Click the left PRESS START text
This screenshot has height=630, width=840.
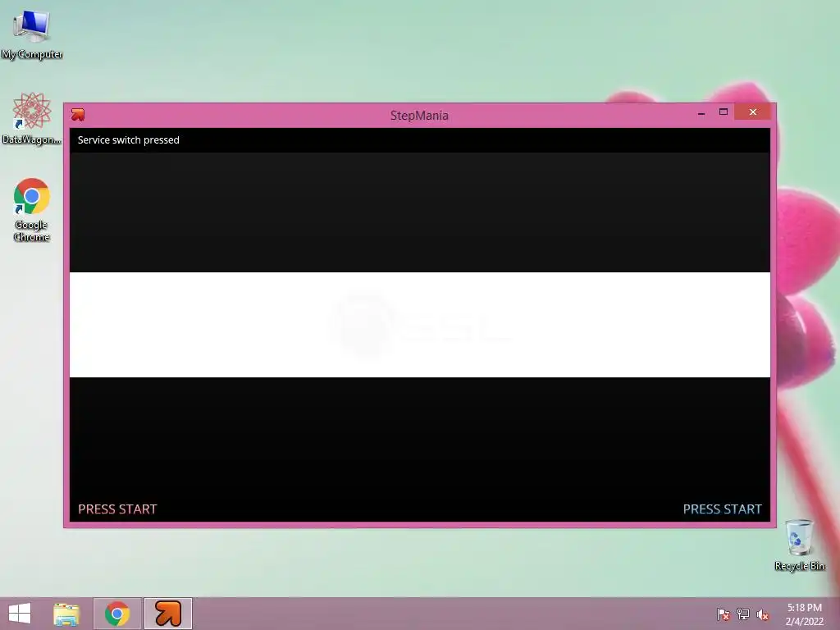117,509
